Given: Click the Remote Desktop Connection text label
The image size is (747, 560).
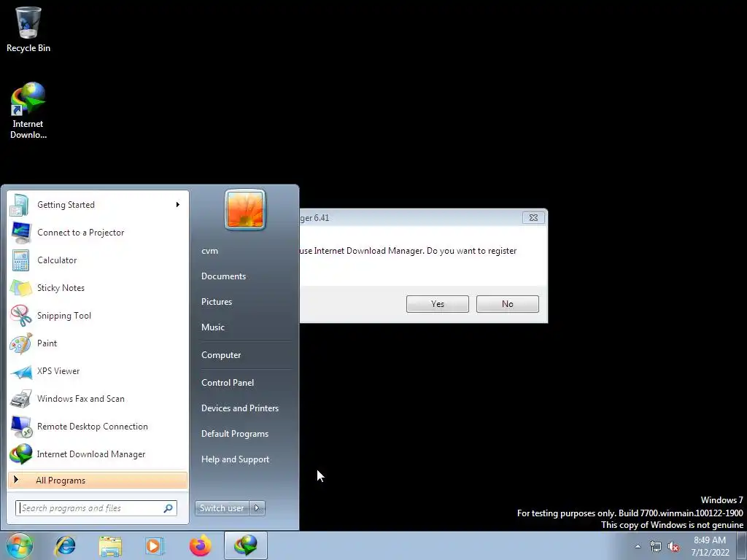Looking at the screenshot, I should click(x=93, y=427).
